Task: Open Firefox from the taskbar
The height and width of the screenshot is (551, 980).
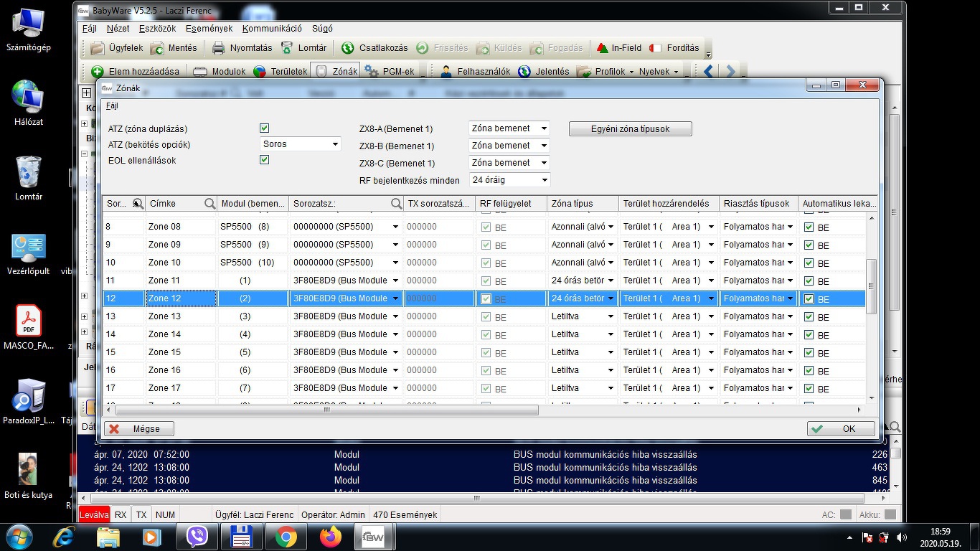Action: [x=329, y=537]
